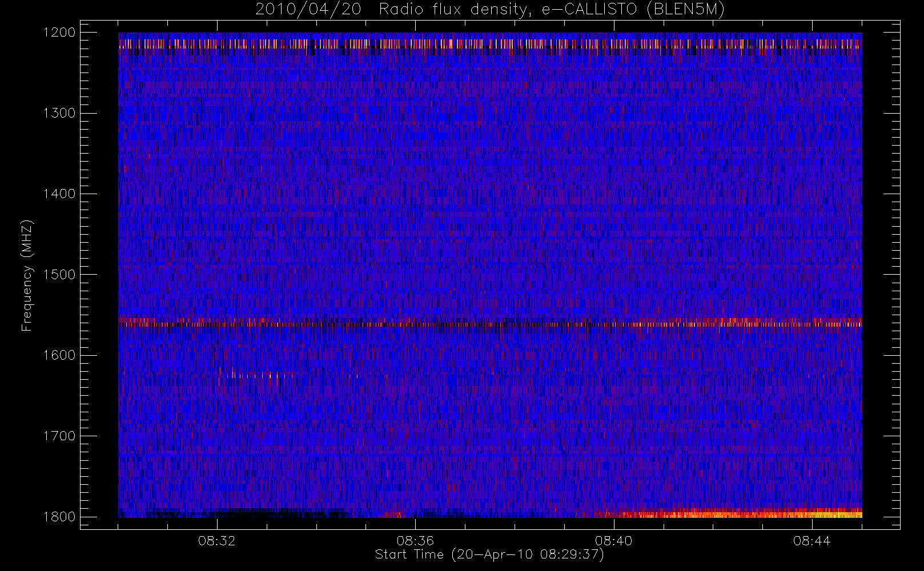This screenshot has height=571, width=924.
Task: Click the 08:40 time tick label
Action: point(613,541)
